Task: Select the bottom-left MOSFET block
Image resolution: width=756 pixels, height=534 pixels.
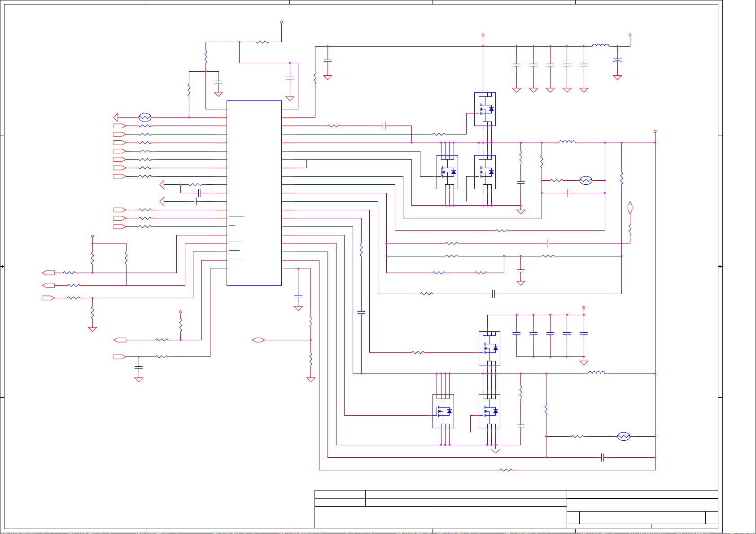Action: 443,411
